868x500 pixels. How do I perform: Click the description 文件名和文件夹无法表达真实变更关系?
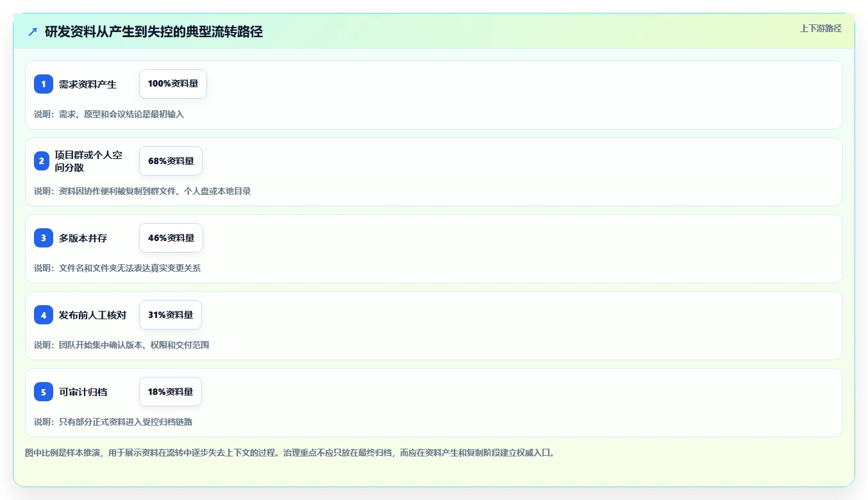[x=117, y=268]
